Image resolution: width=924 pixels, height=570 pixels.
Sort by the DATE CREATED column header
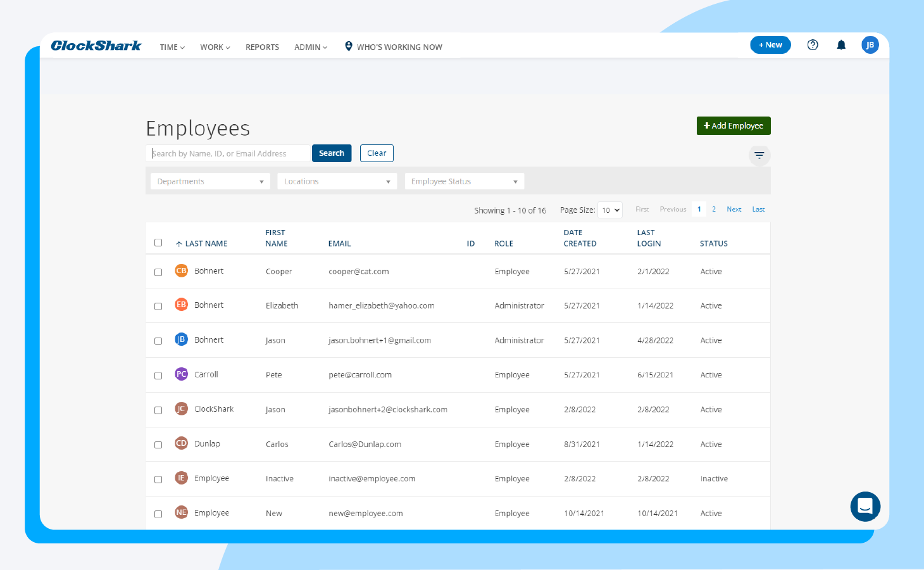tap(580, 238)
